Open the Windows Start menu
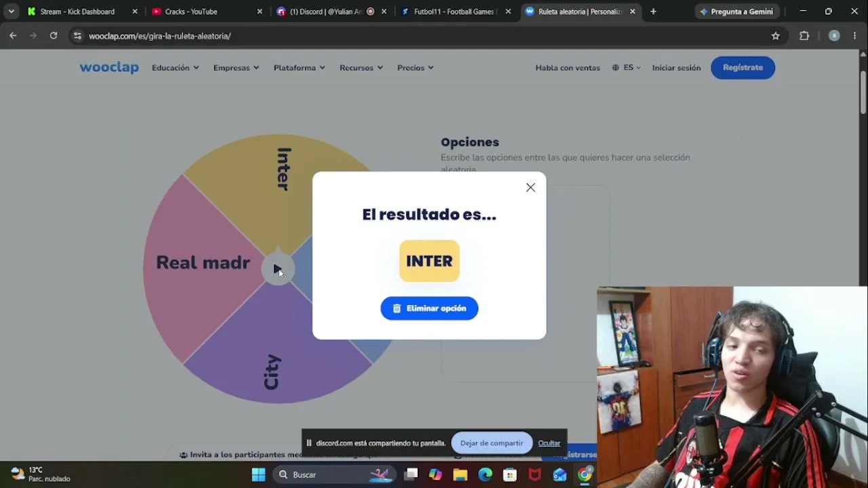Screen dimensions: 868x488 pyautogui.click(x=258, y=474)
